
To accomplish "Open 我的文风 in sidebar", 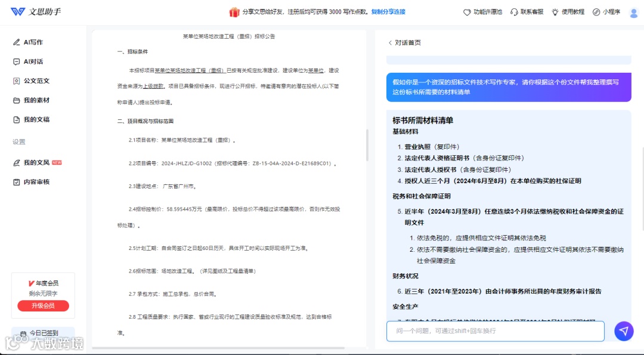I will coord(37,163).
